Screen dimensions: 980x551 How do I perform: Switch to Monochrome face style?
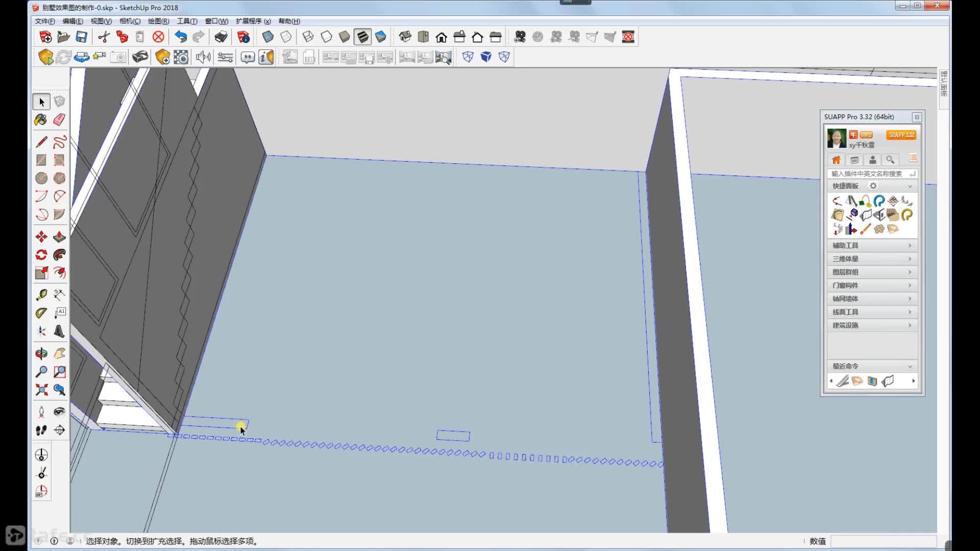pos(381,37)
